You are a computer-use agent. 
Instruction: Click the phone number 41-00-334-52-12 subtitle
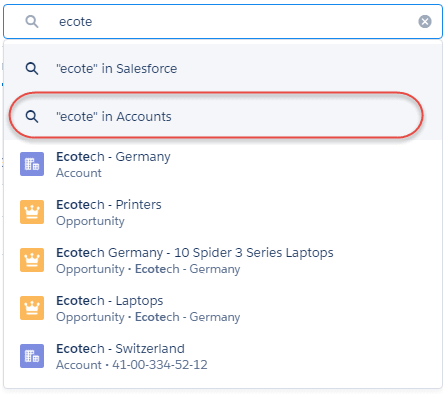(x=160, y=365)
